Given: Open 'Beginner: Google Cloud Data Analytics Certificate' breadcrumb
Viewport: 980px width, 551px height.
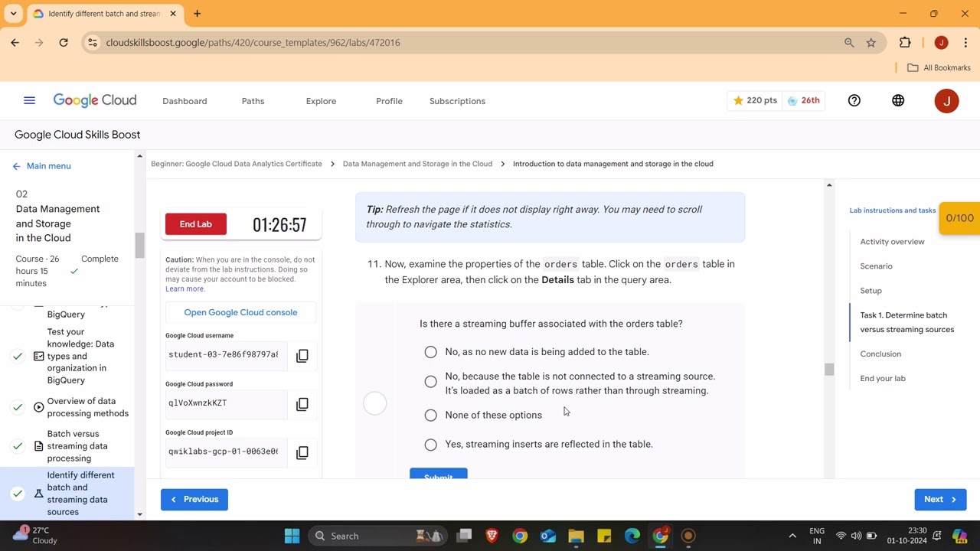Looking at the screenshot, I should coord(237,164).
